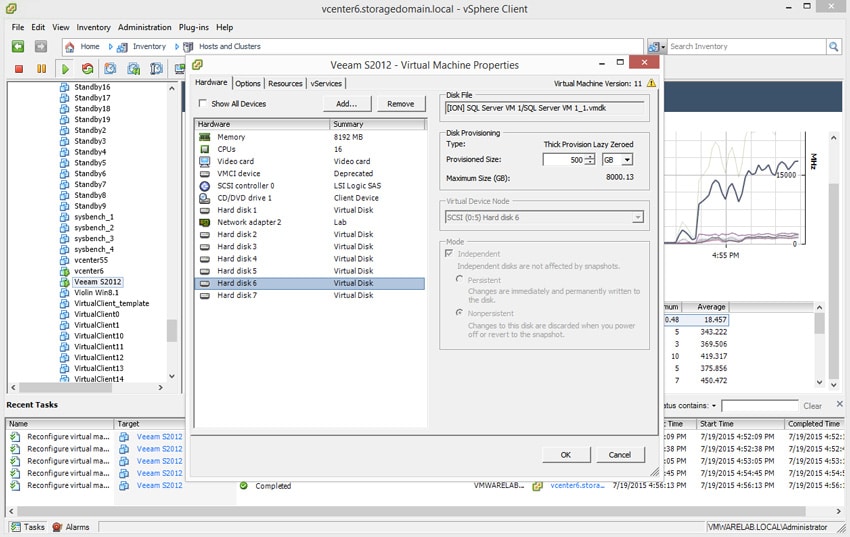This screenshot has width=850, height=537.
Task: Click the Disk File path field
Action: coord(545,108)
